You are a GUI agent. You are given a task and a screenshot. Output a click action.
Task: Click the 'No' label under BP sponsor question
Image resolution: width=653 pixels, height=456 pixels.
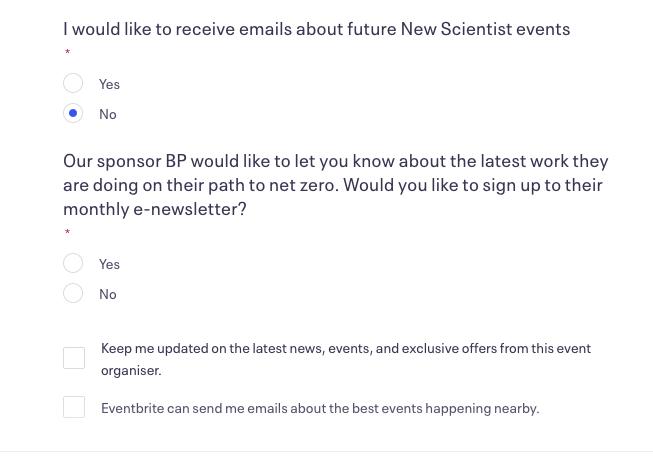(x=107, y=294)
